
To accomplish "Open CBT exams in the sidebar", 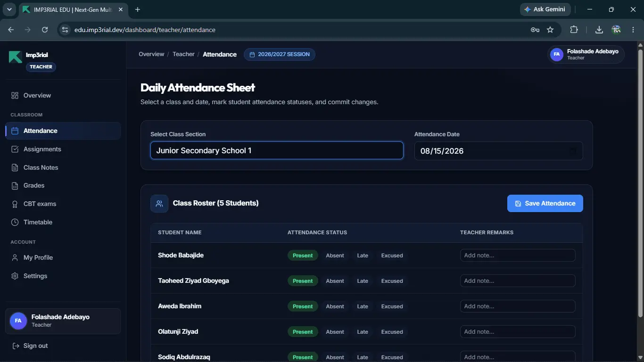I will 63,204.
